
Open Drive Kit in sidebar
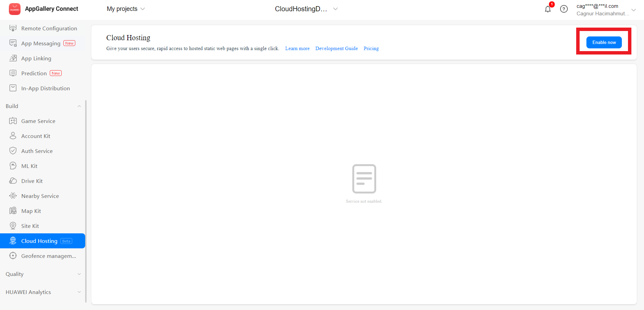tap(43, 181)
